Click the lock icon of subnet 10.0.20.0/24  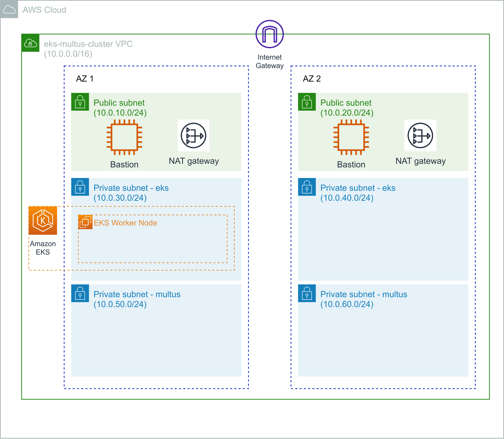(x=307, y=102)
